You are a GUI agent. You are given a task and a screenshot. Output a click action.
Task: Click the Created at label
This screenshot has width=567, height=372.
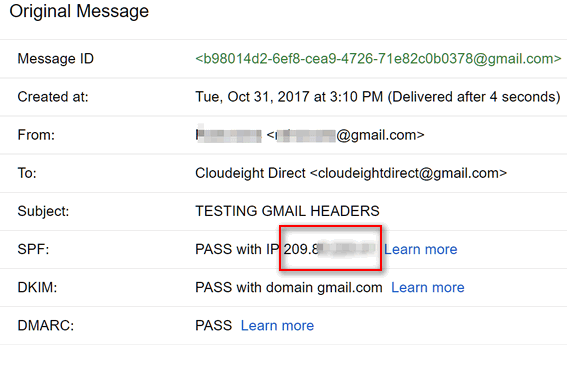coord(53,97)
